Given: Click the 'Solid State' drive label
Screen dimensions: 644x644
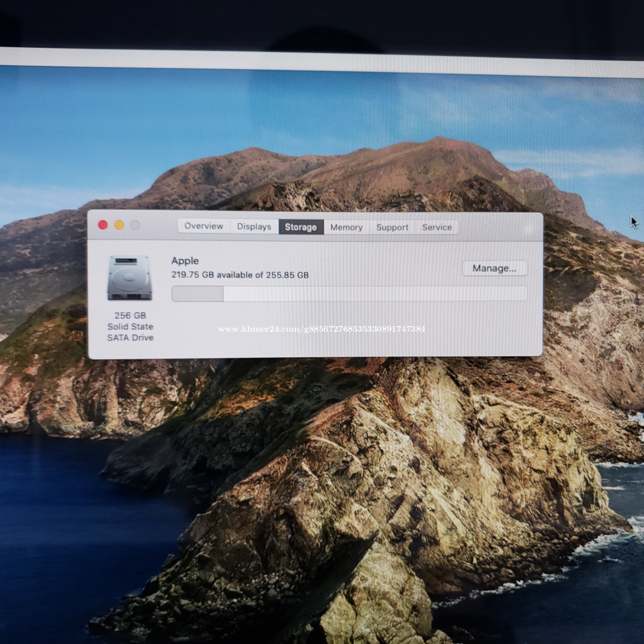Looking at the screenshot, I should click(x=130, y=327).
